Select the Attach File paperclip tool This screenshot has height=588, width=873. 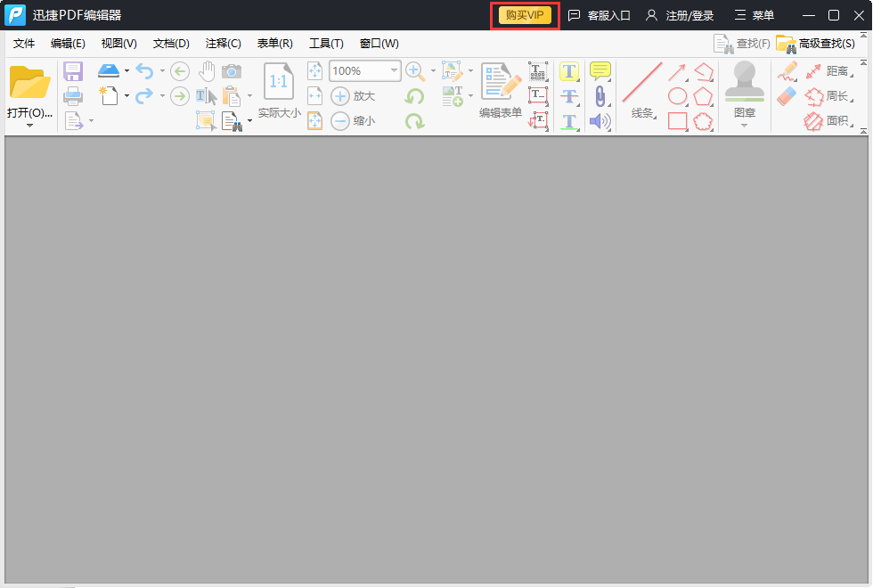[600, 96]
